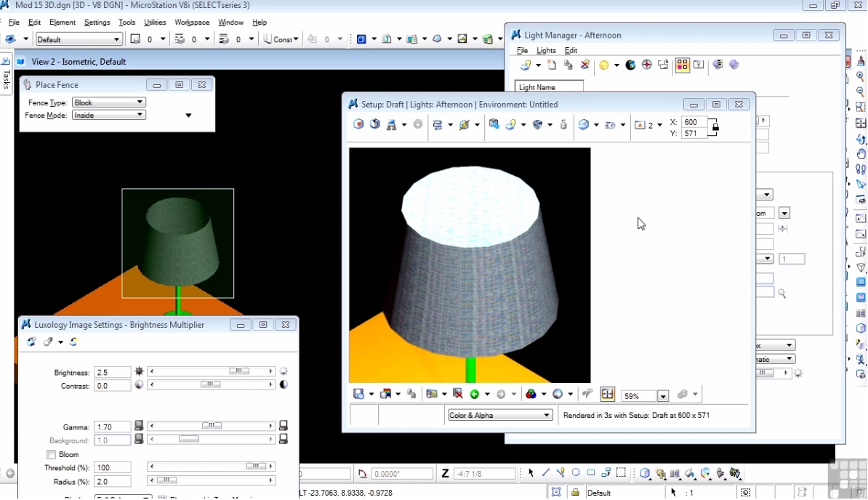Viewport: 868px width, 500px height.
Task: Toggle the X/Y aspect ratio lock
Action: tap(715, 128)
